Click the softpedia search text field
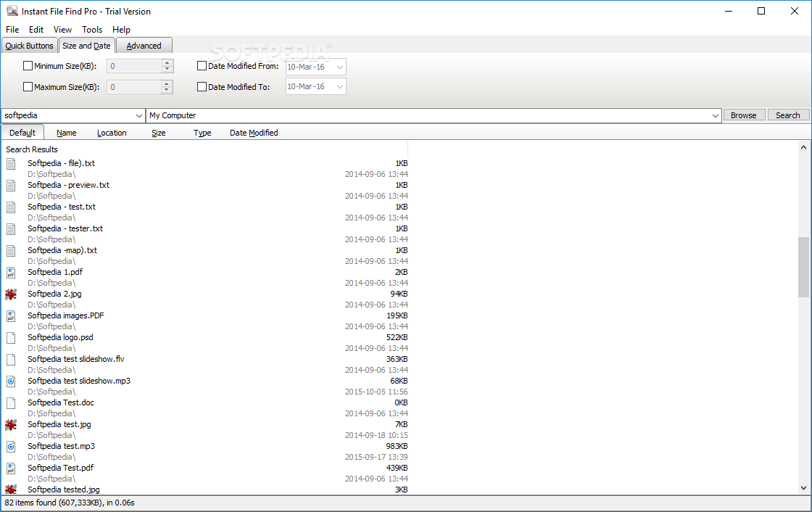Screen dimensions: 812x512 coord(68,115)
